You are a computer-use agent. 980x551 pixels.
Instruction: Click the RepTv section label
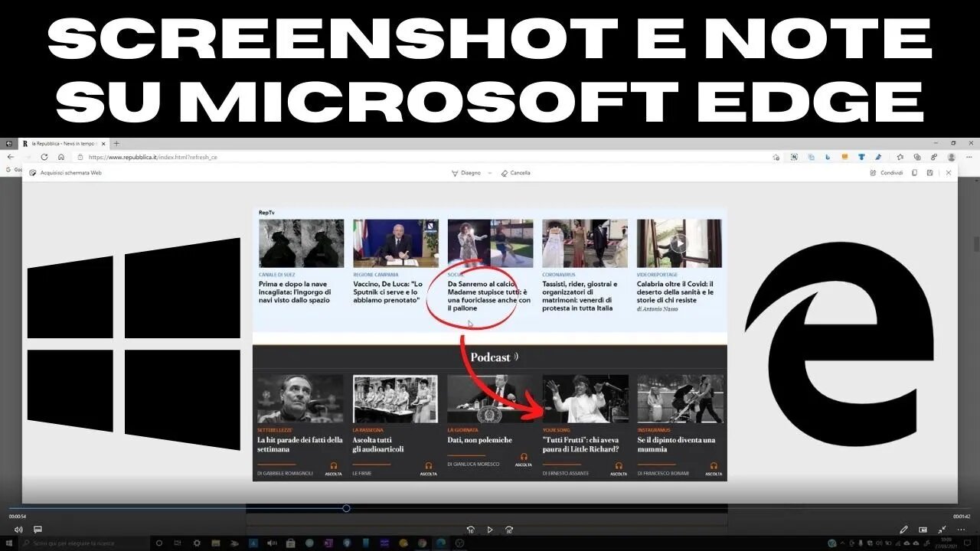tap(266, 212)
